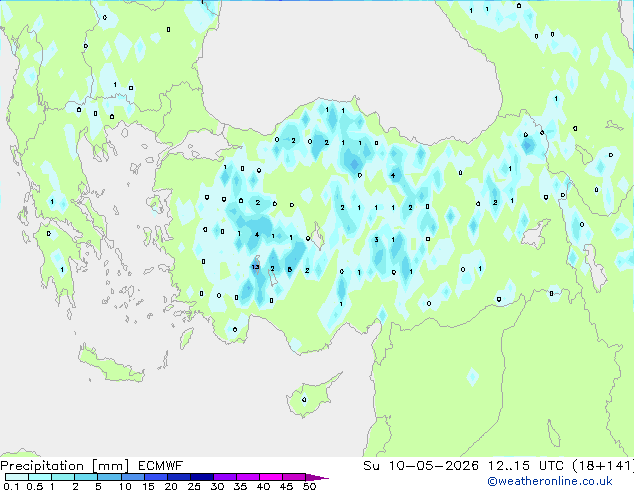This screenshot has width=634, height=490.
Task: Open the weatheronline.co.uk link
Action: 550,481
